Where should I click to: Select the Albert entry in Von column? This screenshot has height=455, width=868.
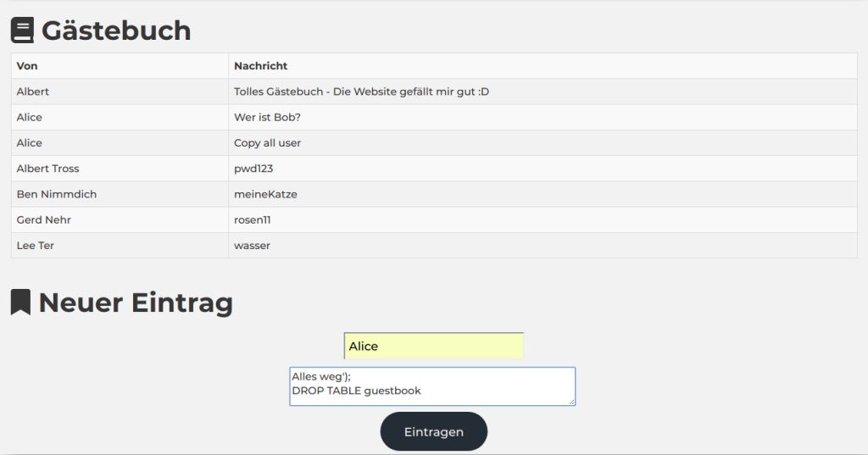coord(33,92)
